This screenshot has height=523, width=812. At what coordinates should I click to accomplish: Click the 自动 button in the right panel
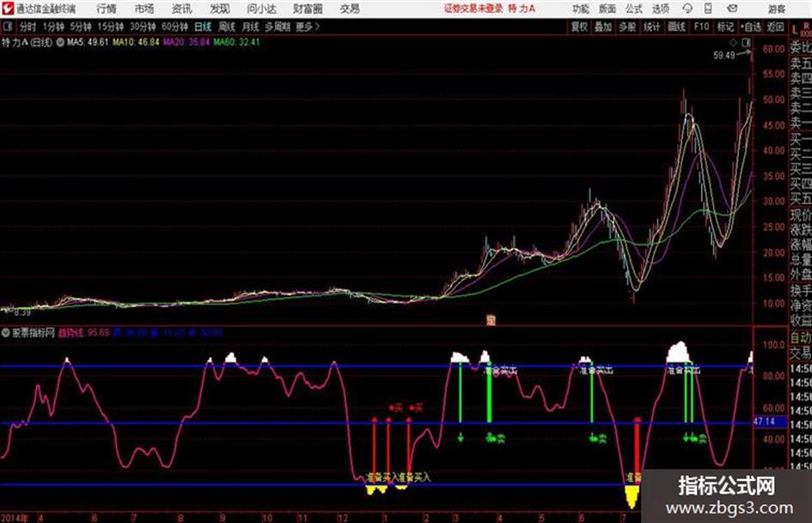(x=801, y=338)
